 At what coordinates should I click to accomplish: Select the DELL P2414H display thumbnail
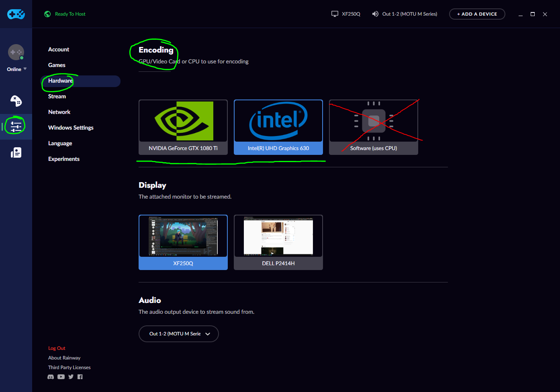(278, 242)
